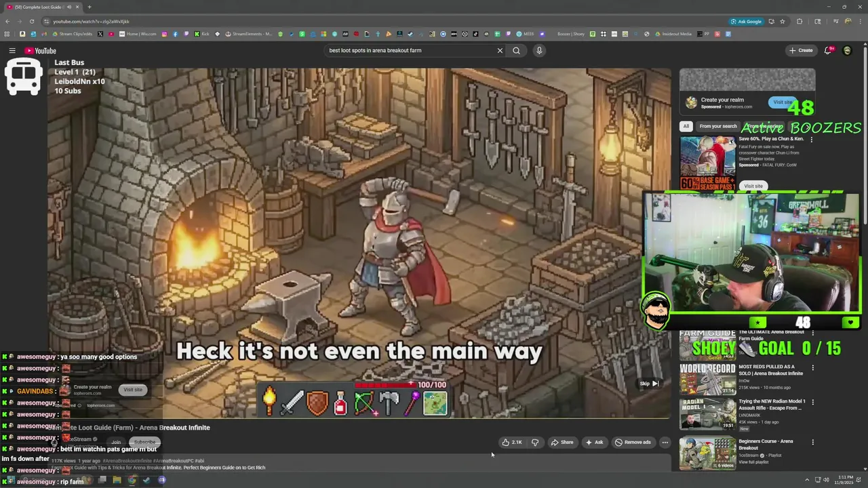Viewport: 868px width, 488px height.
Task: Open The ULTIMATE Arena Breakout Farm Guide title
Action: tap(772, 335)
